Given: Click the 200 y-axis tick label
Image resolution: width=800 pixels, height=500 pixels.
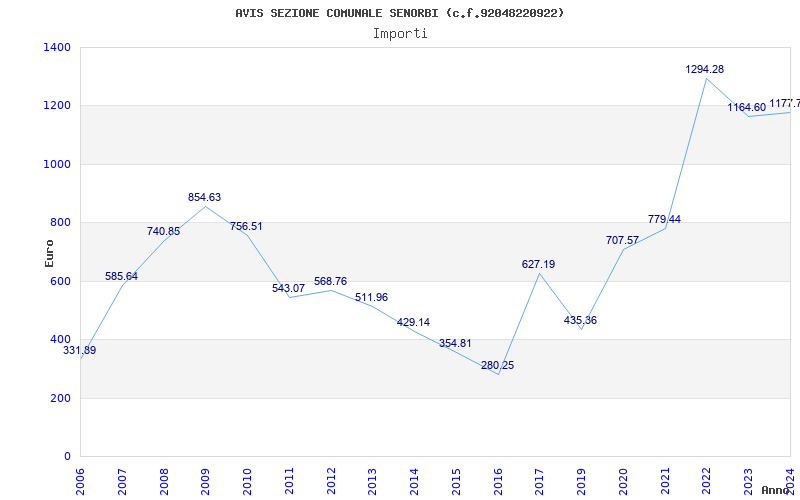Looking at the screenshot, I should pyautogui.click(x=60, y=398).
